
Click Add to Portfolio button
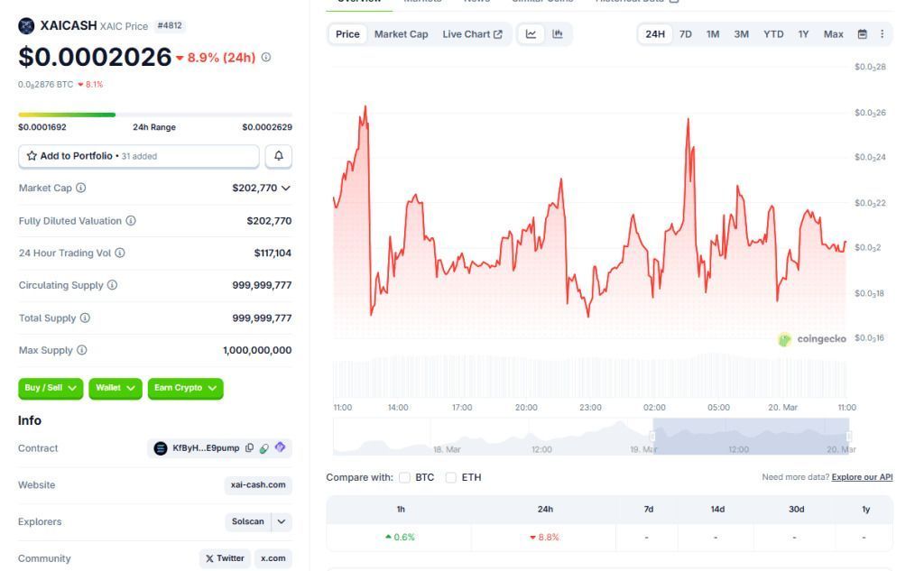pyautogui.click(x=139, y=156)
